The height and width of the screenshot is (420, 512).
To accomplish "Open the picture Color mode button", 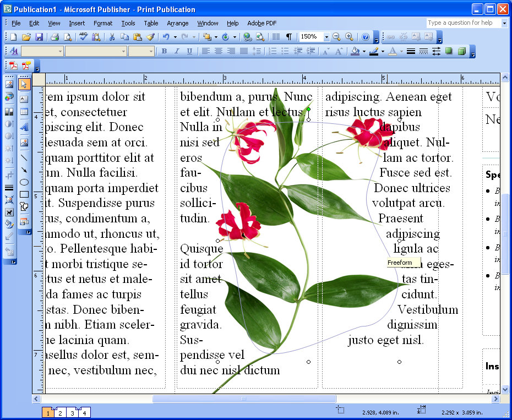I will tap(9, 112).
